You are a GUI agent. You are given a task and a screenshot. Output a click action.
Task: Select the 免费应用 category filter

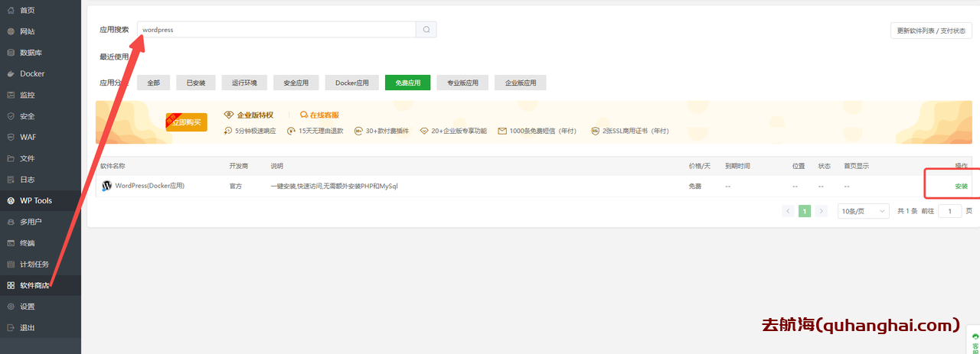[408, 83]
